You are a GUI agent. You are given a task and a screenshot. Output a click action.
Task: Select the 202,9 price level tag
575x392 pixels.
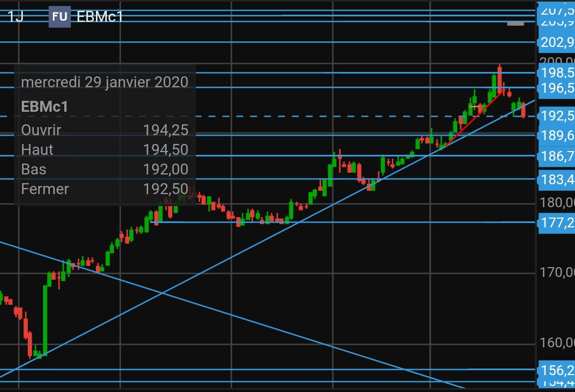556,43
